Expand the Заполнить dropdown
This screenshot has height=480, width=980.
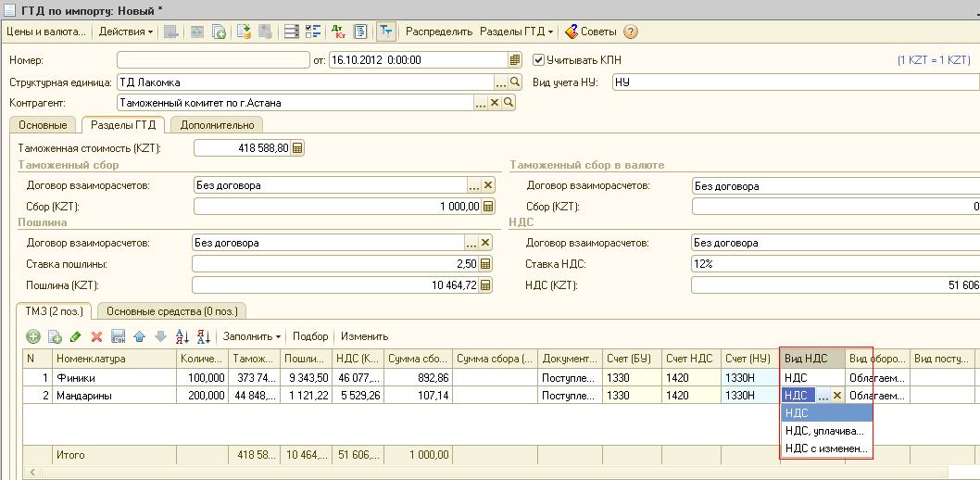pyautogui.click(x=252, y=336)
